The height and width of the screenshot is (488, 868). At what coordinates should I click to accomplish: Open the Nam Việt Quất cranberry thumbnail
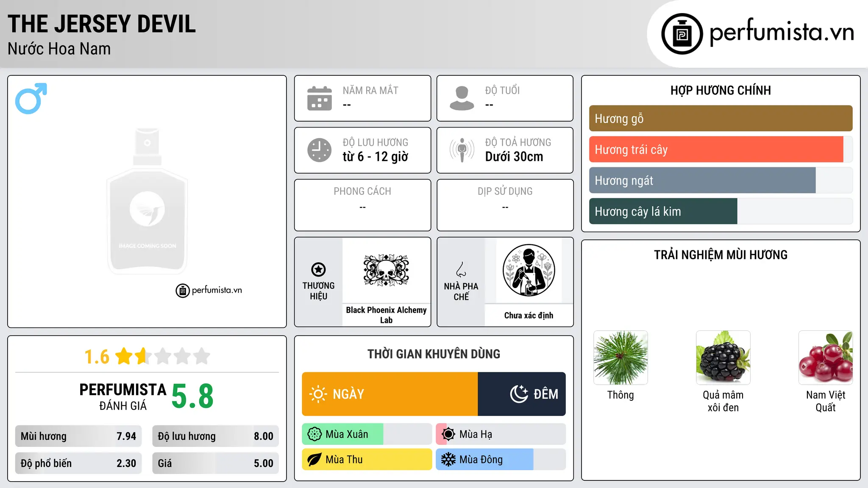[x=826, y=358]
